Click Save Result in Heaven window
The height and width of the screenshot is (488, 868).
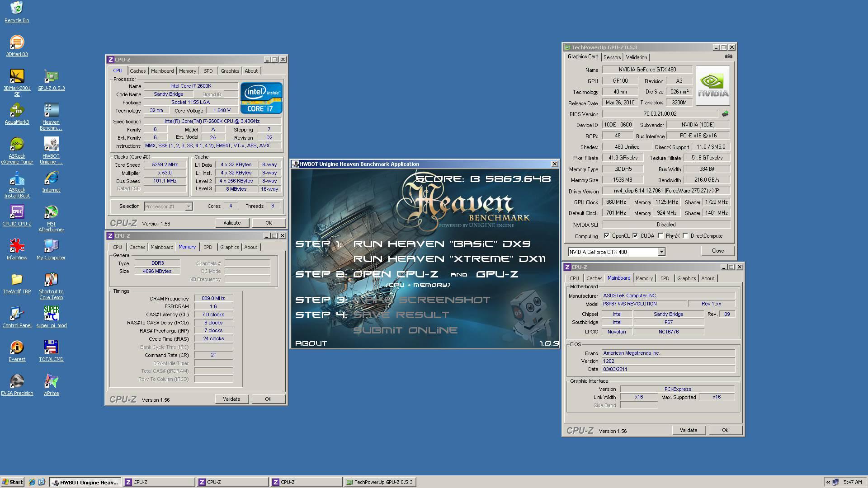pos(401,315)
